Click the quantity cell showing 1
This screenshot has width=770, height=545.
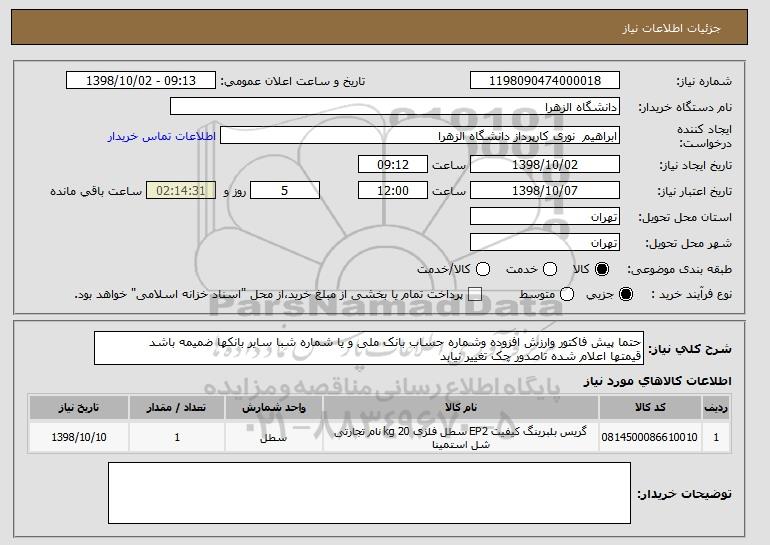click(177, 437)
